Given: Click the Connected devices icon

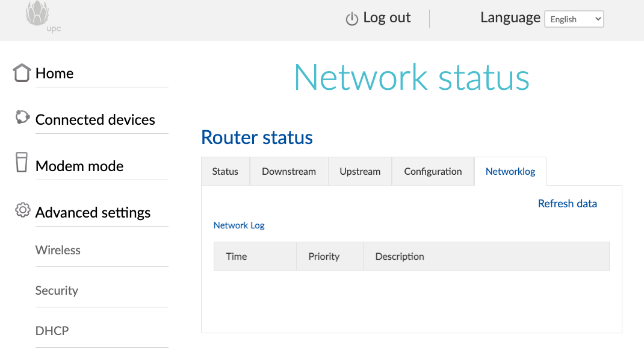Looking at the screenshot, I should coord(22,118).
